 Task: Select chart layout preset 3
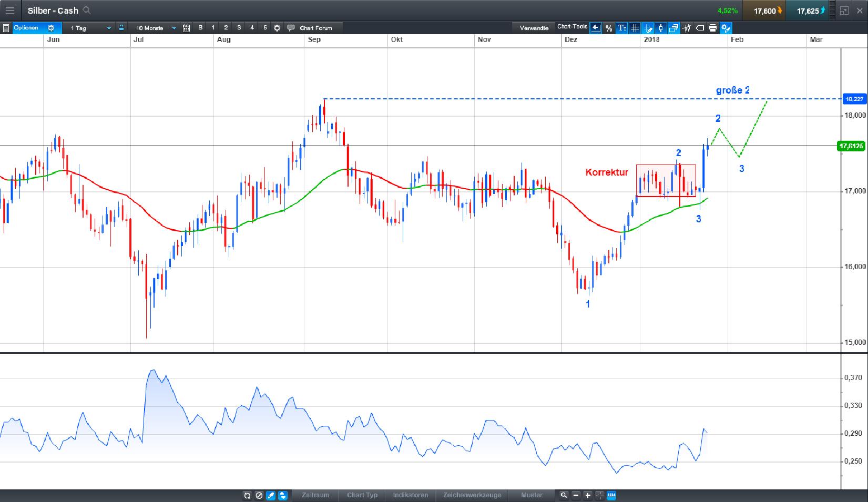click(238, 28)
